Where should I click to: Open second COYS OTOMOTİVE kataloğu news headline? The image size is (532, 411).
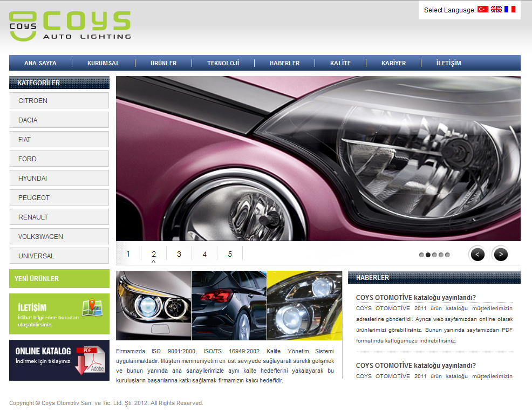coord(415,365)
